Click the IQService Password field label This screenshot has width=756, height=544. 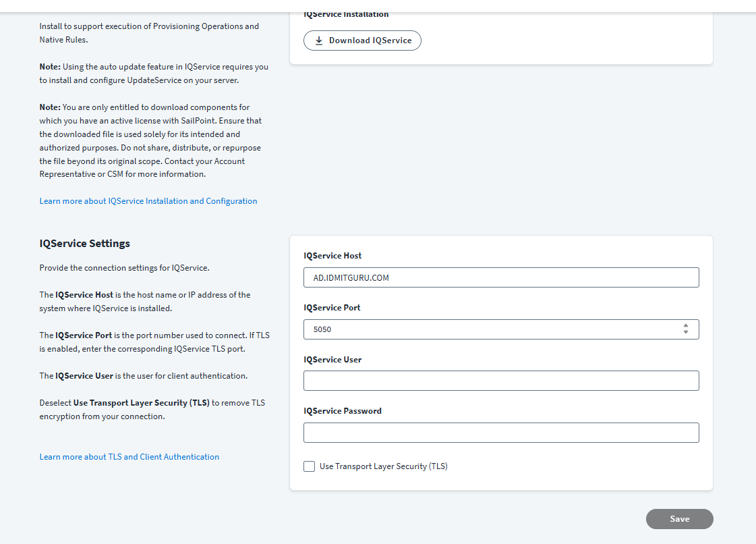[343, 411]
